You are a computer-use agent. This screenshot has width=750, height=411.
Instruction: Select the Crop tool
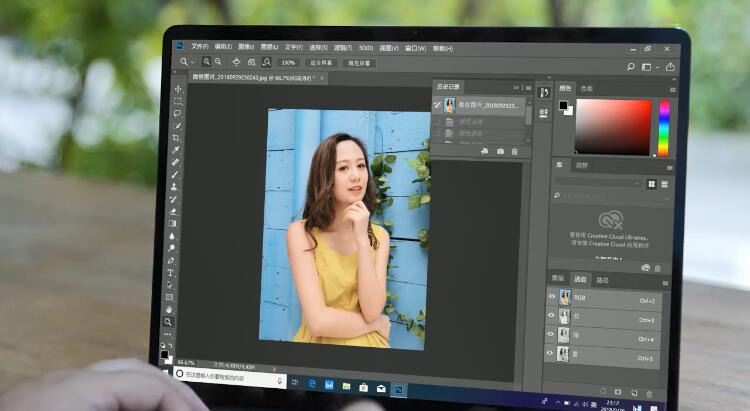pos(176,138)
